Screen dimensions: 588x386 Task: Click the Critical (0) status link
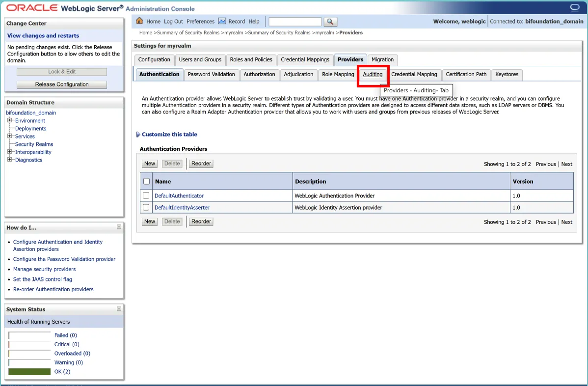67,344
